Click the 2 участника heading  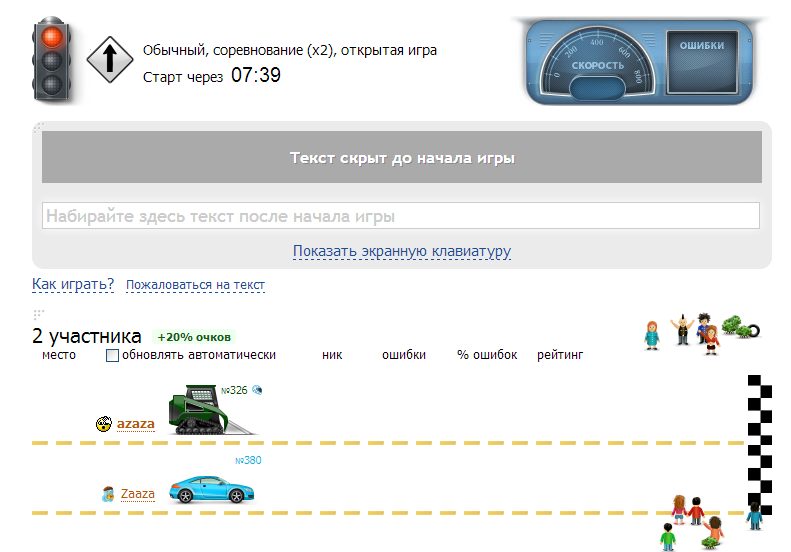86,336
